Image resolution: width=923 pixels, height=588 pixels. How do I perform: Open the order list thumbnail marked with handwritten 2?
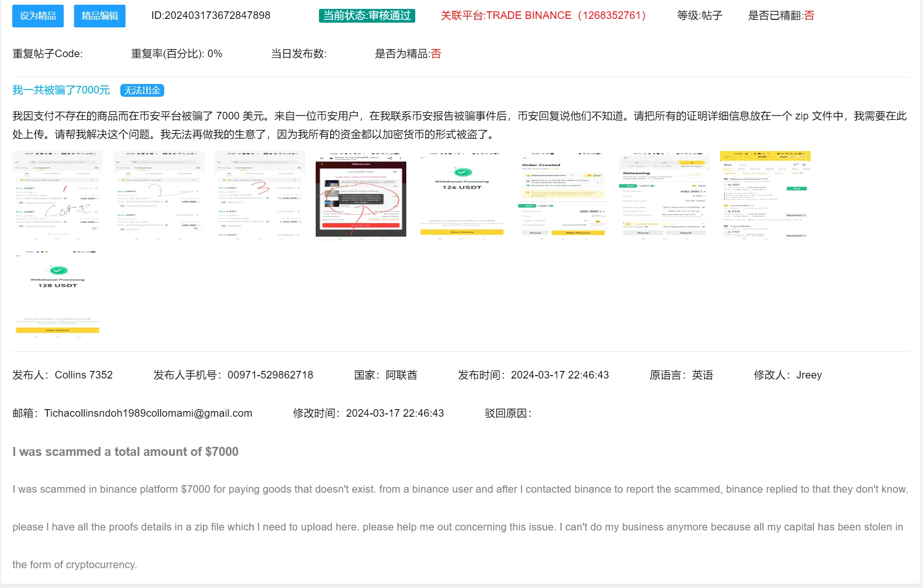point(159,196)
